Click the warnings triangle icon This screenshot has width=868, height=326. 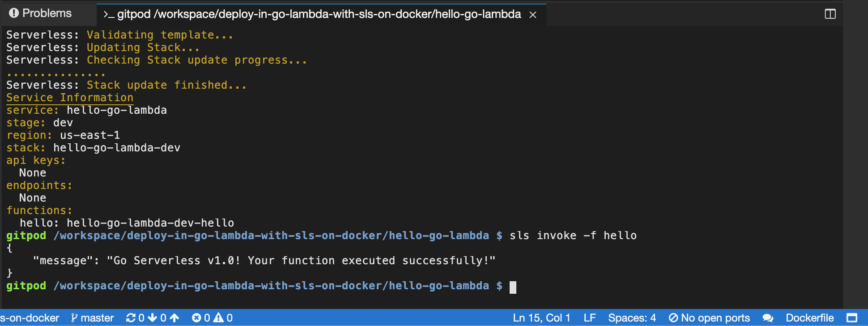219,317
